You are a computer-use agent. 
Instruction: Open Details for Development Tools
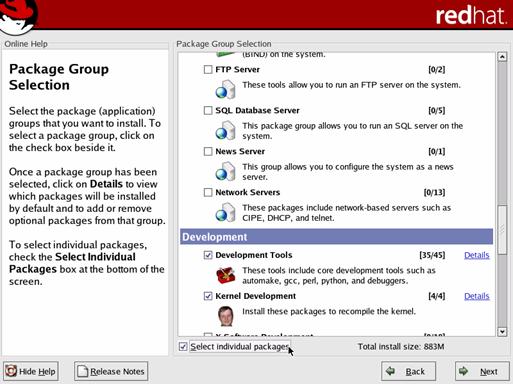pos(477,255)
